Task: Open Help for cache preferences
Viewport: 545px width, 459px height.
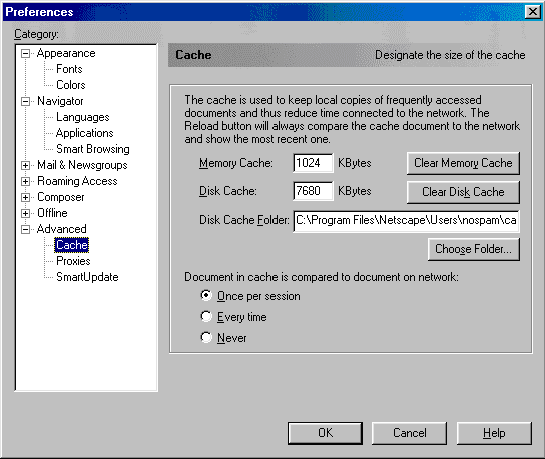Action: pos(494,433)
